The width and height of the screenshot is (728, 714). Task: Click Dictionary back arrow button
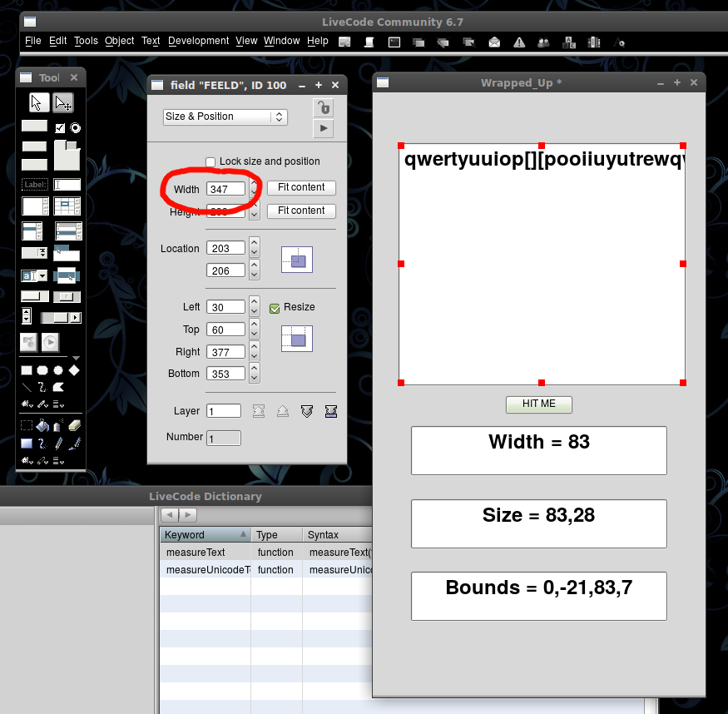(x=170, y=515)
